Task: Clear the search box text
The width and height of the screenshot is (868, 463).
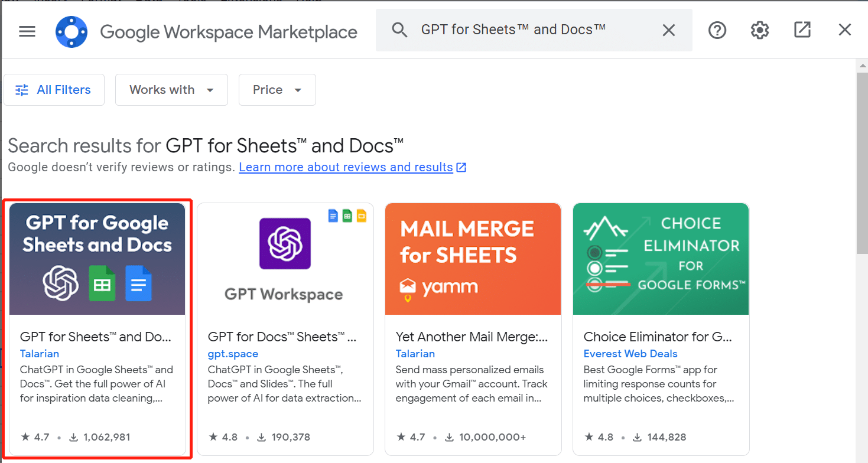Action: pos(668,30)
